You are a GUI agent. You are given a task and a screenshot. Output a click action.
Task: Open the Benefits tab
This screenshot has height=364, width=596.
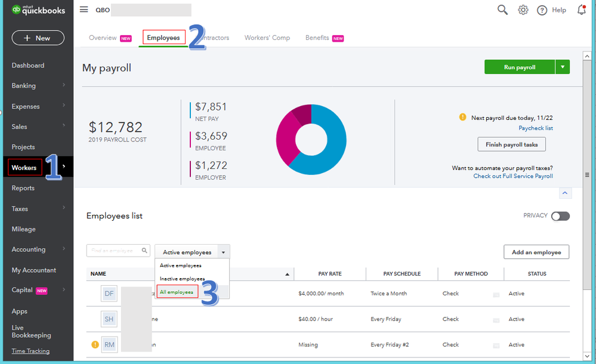point(317,38)
